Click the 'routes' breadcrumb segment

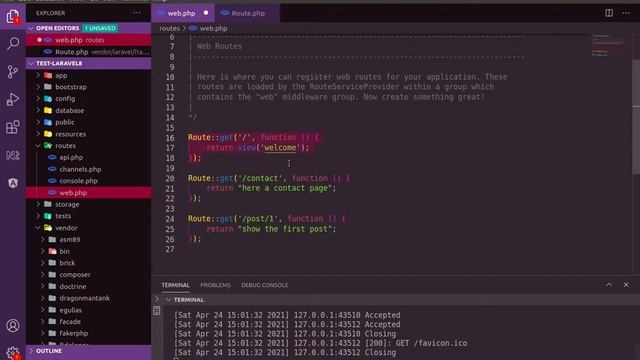[x=169, y=29]
